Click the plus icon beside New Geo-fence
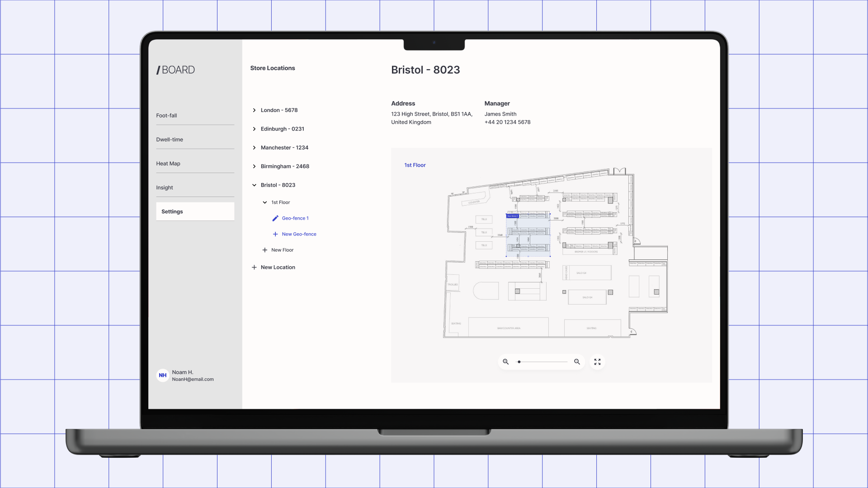The width and height of the screenshot is (868, 488). point(275,234)
